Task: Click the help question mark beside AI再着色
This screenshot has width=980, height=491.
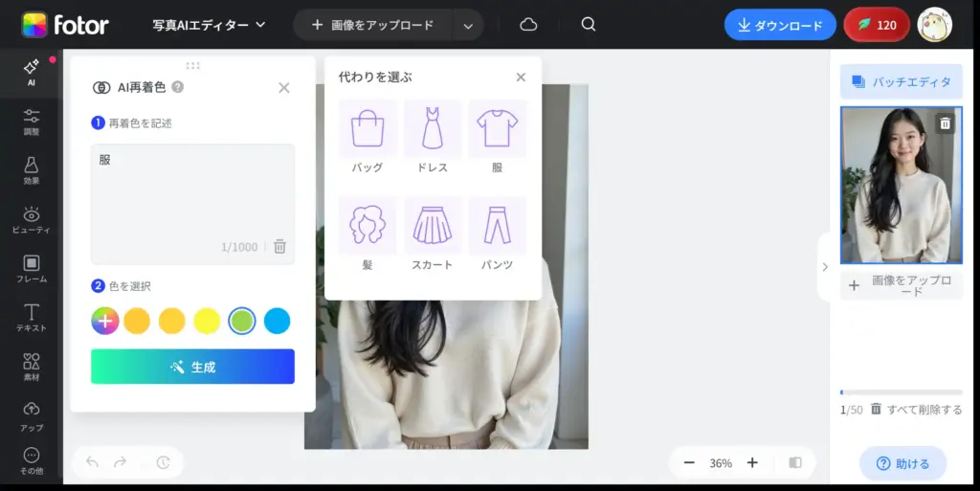Action: tap(177, 87)
